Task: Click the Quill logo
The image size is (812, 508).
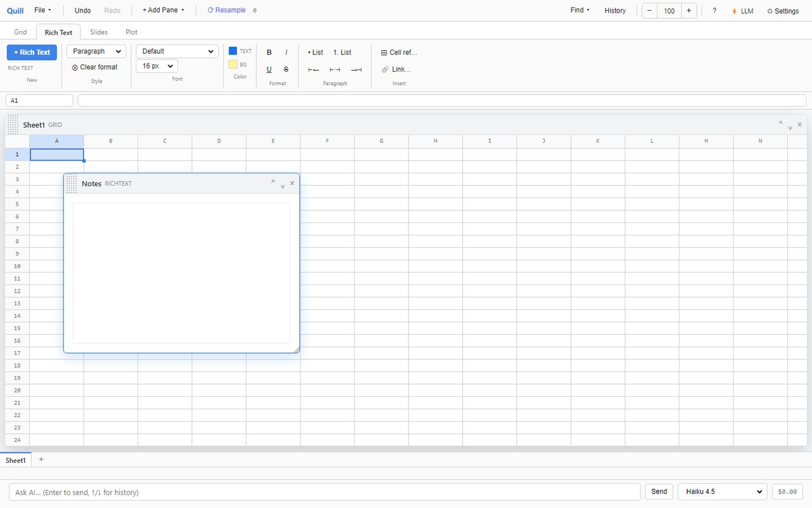Action: click(x=15, y=11)
